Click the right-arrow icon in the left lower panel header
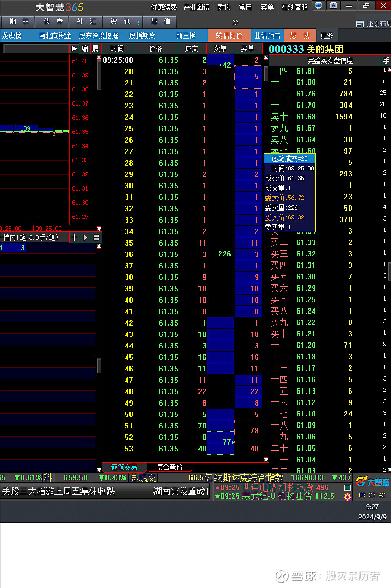 pyautogui.click(x=85, y=237)
